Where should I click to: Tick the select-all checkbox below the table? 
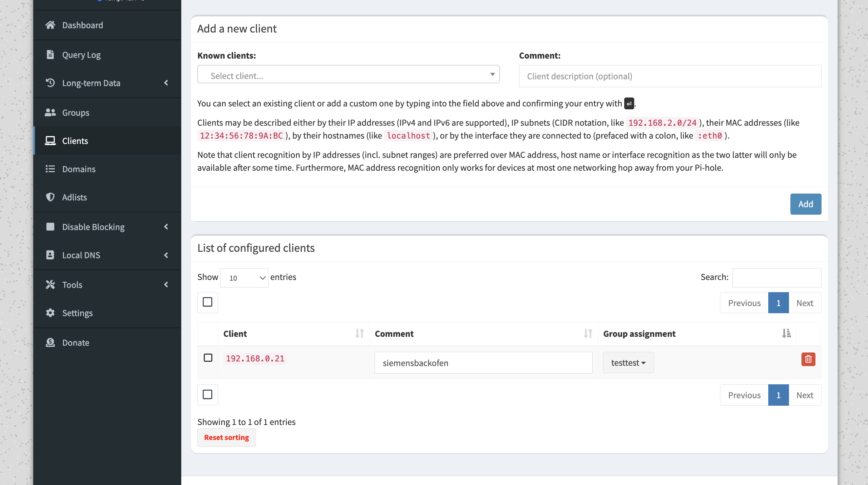coord(207,395)
